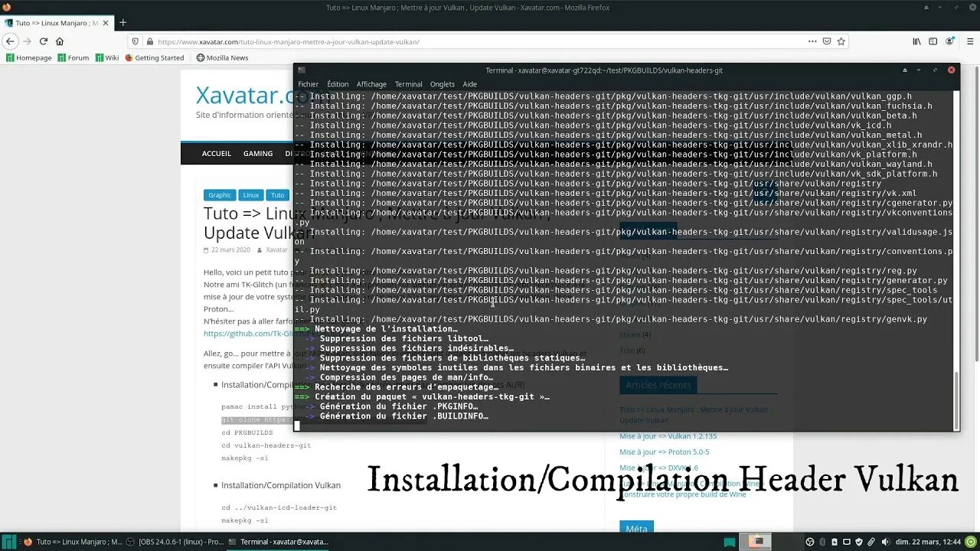Image resolution: width=980 pixels, height=551 pixels.
Task: Show tracking protection shield info
Action: coord(136,41)
